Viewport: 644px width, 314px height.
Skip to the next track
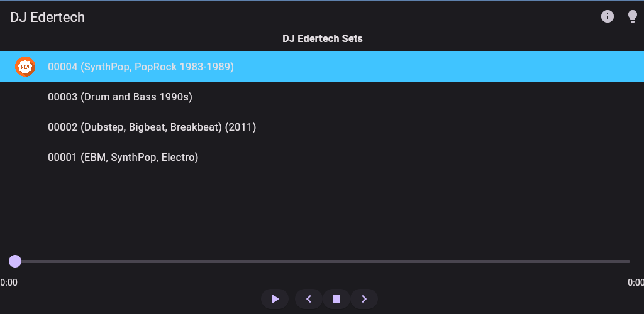click(x=364, y=299)
